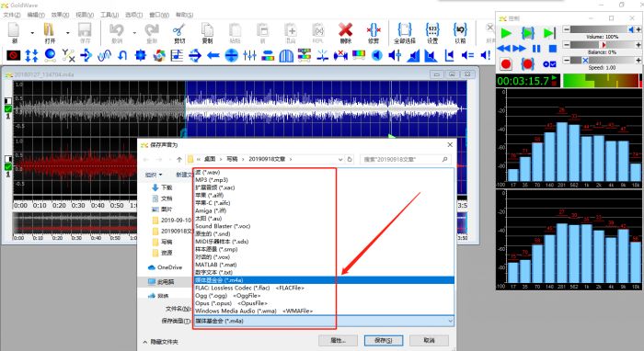
Task: Click the equalizer sliders effect icon
Action: [x=249, y=55]
